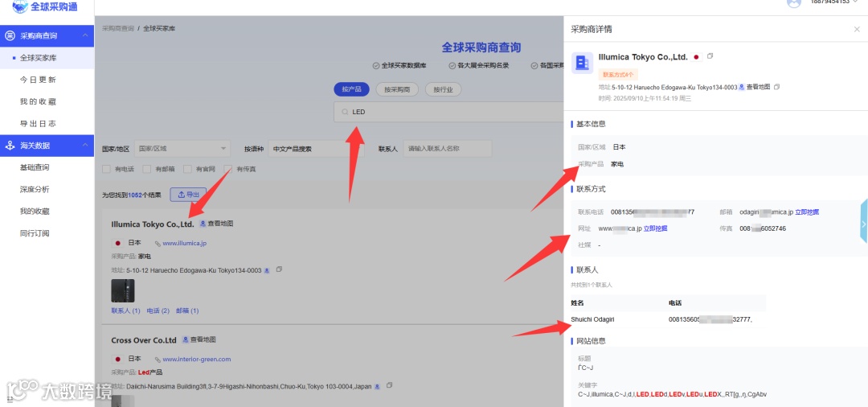Click 邮箱 (1) under Illumica result

tap(187, 311)
